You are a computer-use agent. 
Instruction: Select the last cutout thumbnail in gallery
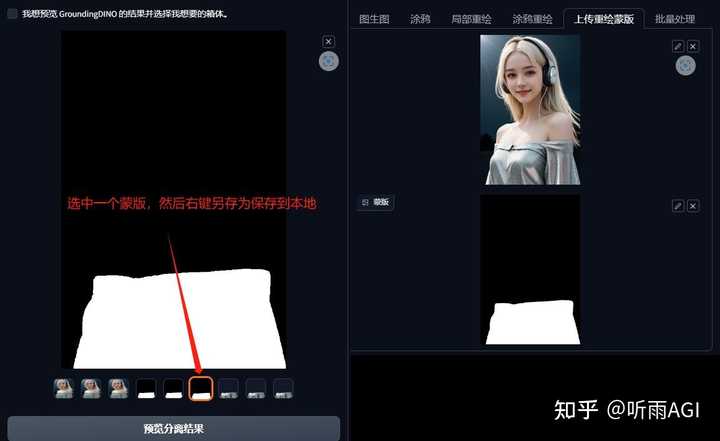pos(283,389)
